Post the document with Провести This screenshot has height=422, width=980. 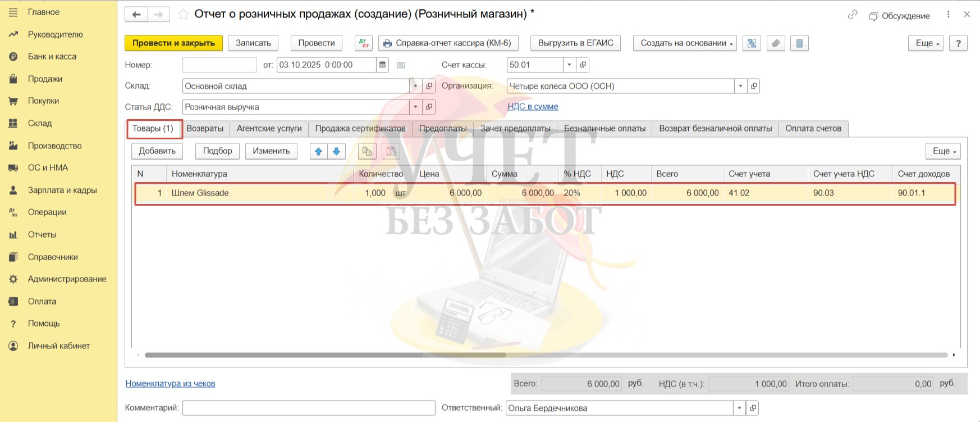tap(317, 43)
